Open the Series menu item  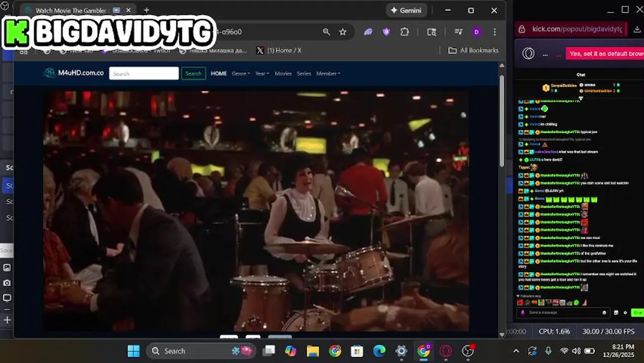click(x=304, y=74)
